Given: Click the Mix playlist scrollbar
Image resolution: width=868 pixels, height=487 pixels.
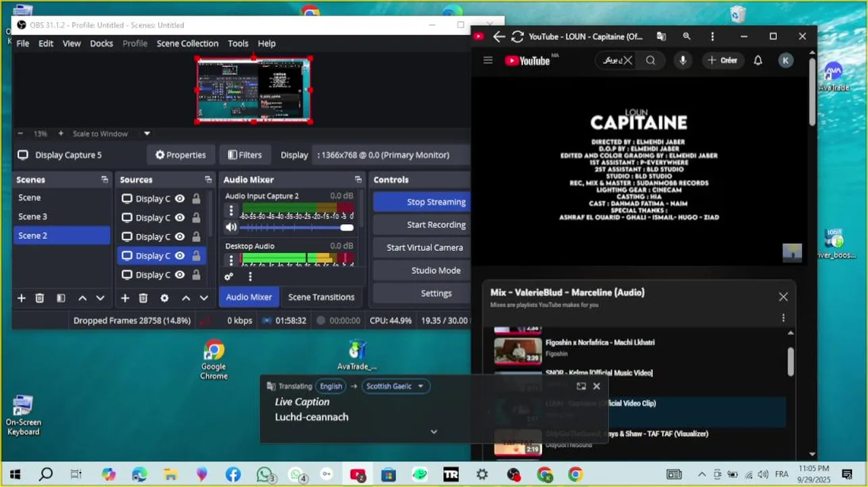Looking at the screenshot, I should (791, 363).
